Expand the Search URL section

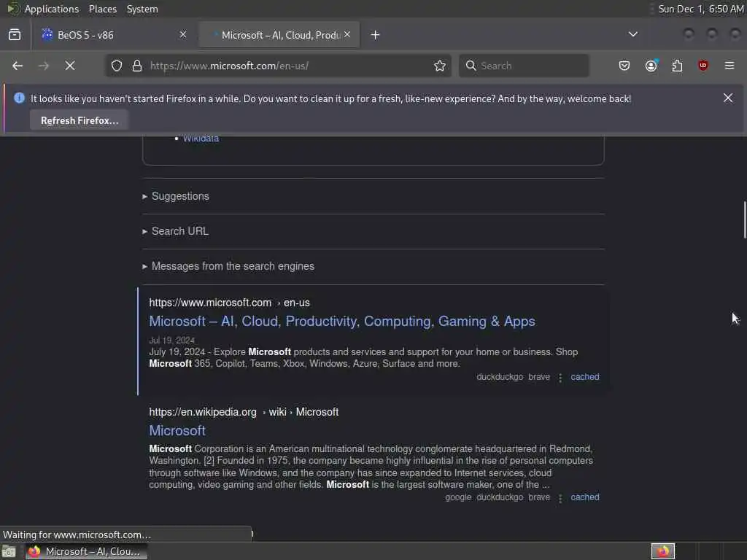coord(176,231)
